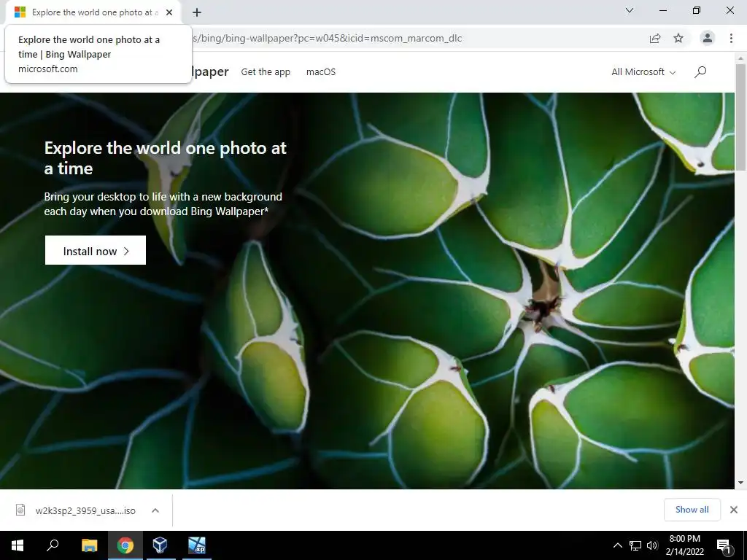This screenshot has height=560, width=747.
Task: Open downloaded w2k3sp2_3959_usa iso file
Action: [x=85, y=510]
